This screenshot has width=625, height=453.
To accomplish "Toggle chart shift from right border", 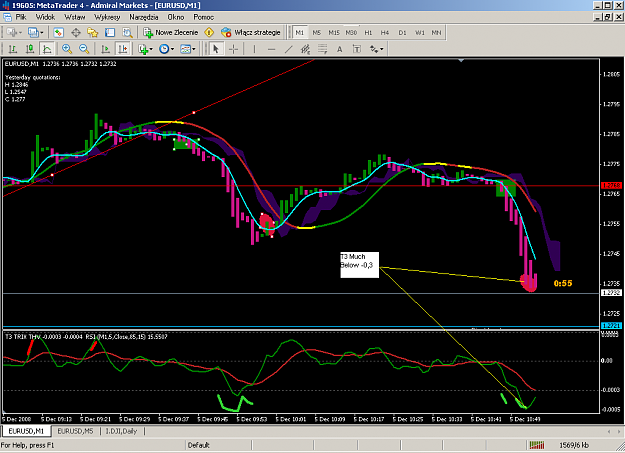I will (x=123, y=49).
